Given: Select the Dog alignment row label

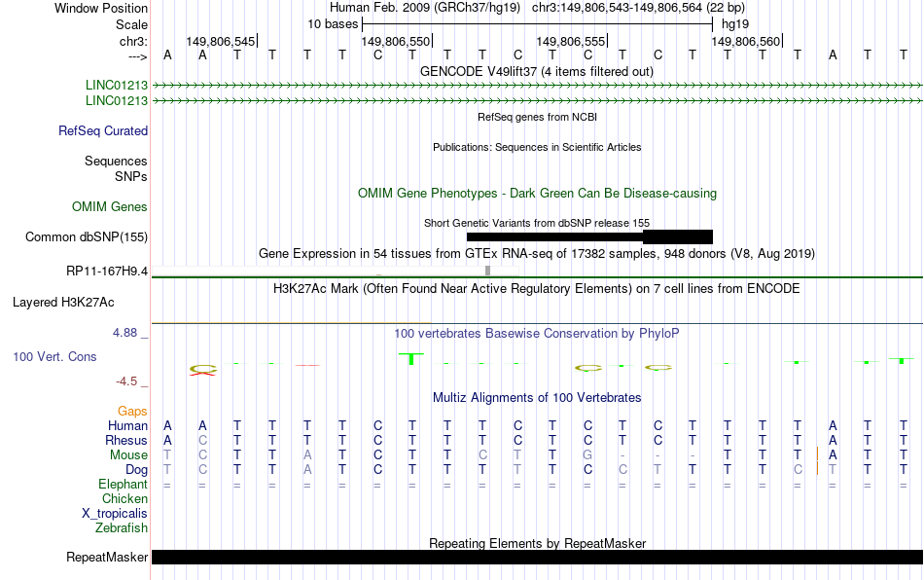Looking at the screenshot, I should 137,470.
